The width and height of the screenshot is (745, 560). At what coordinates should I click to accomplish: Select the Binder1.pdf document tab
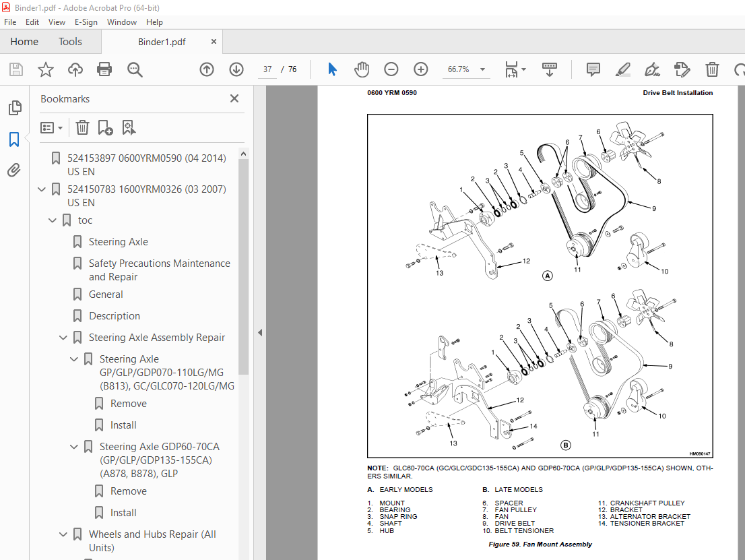point(162,42)
